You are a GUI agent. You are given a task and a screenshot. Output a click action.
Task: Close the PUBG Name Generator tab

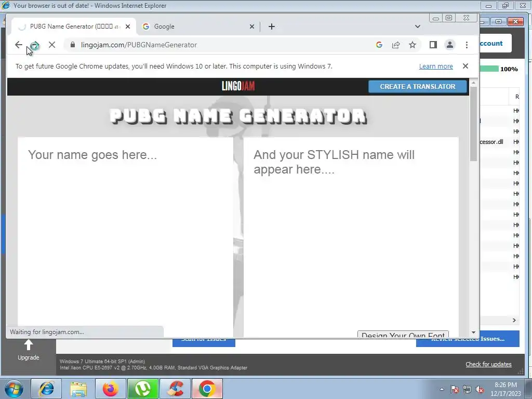pos(128,26)
